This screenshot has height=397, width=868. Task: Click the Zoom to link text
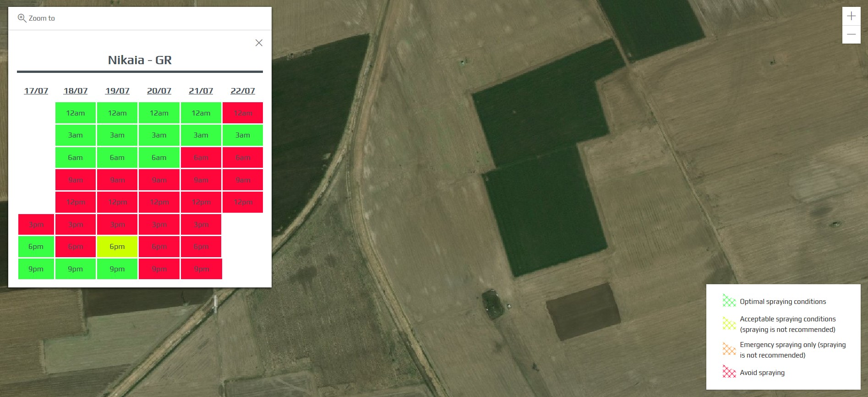click(x=42, y=18)
